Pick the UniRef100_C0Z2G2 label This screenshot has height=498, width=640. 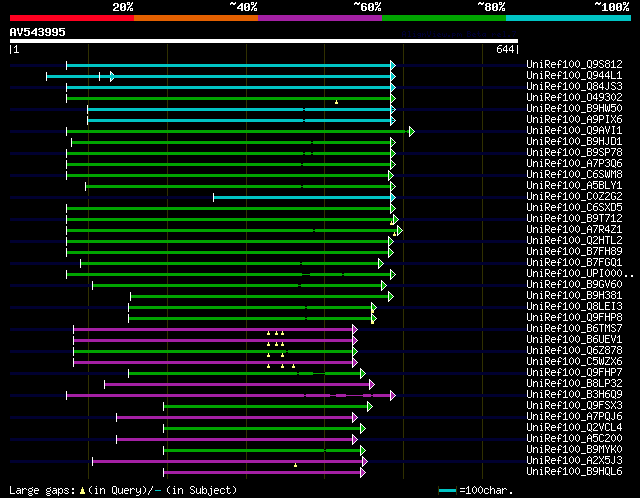[574, 196]
